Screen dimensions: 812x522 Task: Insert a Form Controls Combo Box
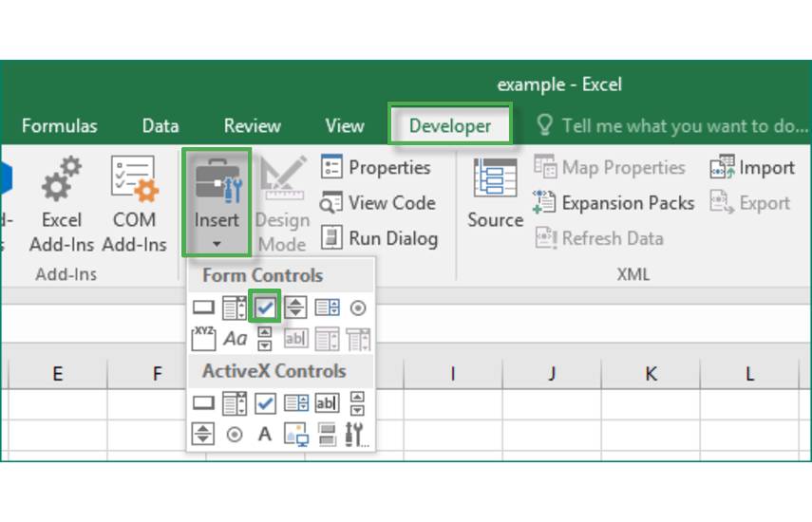click(235, 308)
